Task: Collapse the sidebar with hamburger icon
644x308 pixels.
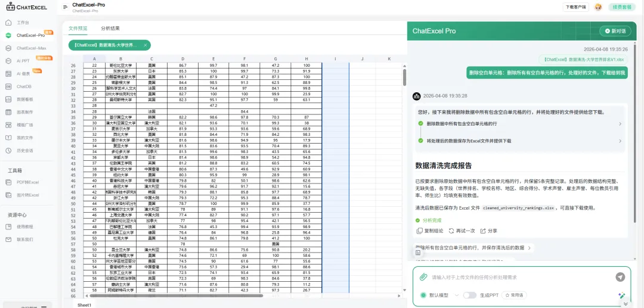Action: [x=66, y=7]
